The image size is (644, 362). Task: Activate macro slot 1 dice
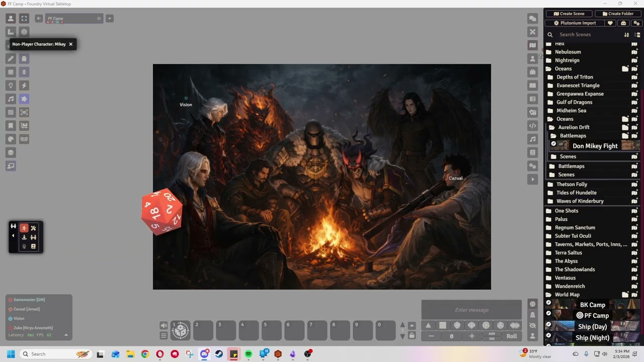tap(180, 330)
